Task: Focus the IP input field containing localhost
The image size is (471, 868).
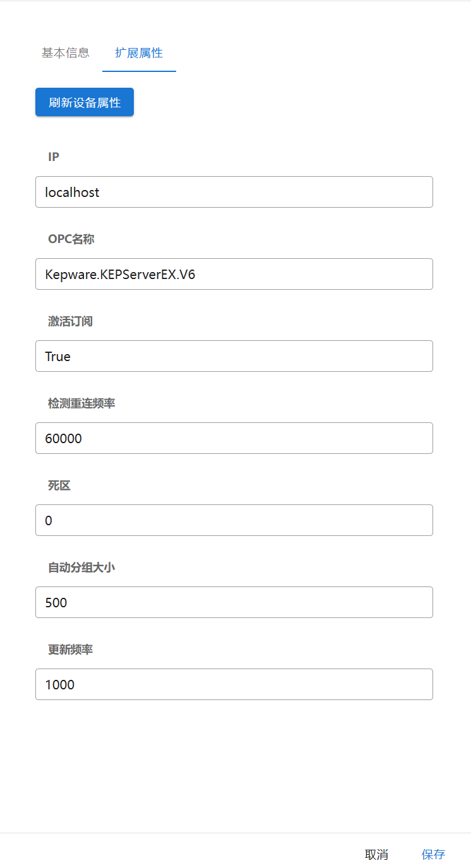Action: (x=234, y=192)
